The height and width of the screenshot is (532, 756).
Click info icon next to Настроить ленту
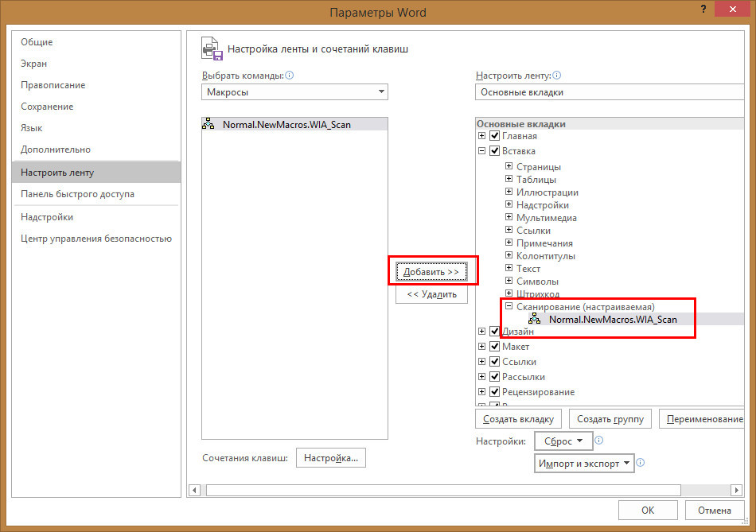click(556, 76)
